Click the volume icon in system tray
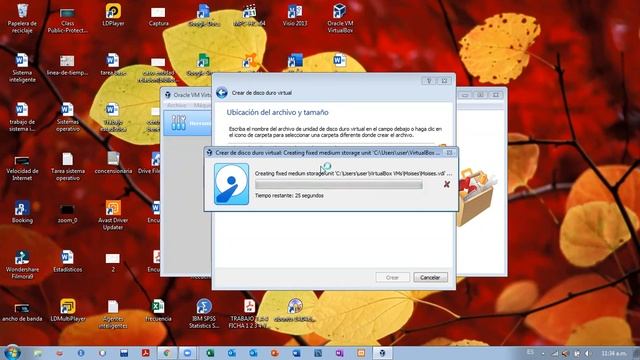The width and height of the screenshot is (640, 360). pyautogui.click(x=587, y=353)
